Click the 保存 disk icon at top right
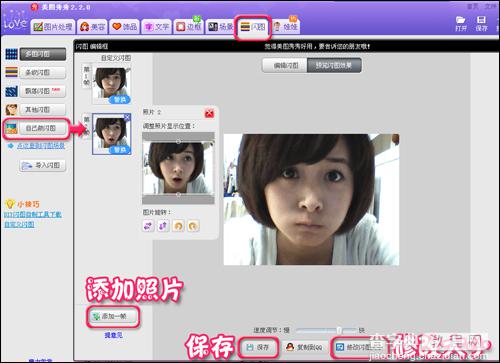The height and width of the screenshot is (363, 500). [x=481, y=23]
